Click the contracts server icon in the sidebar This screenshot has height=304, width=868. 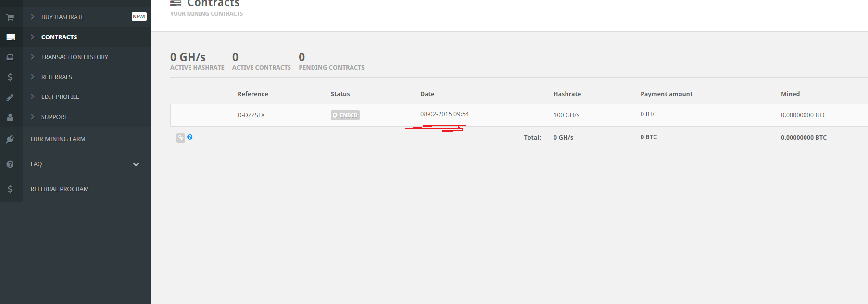[10, 37]
